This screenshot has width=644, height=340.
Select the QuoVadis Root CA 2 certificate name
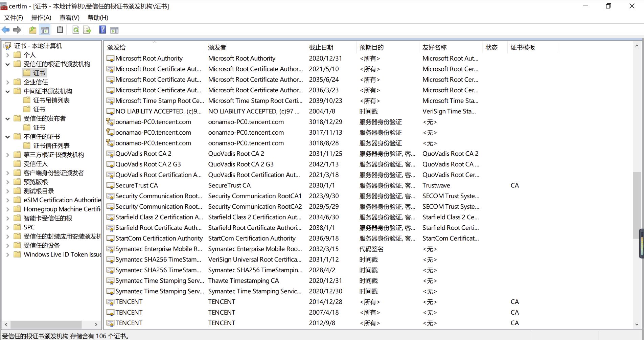click(143, 154)
